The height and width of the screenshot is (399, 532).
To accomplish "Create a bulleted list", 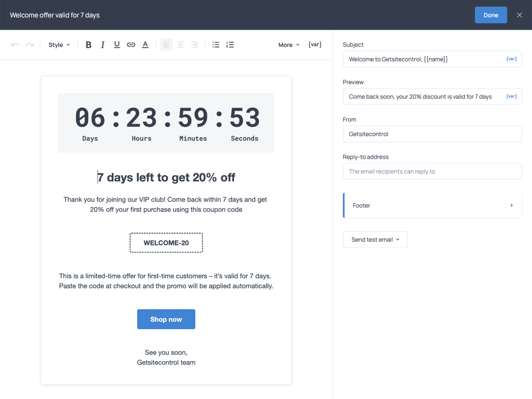I will tap(216, 44).
